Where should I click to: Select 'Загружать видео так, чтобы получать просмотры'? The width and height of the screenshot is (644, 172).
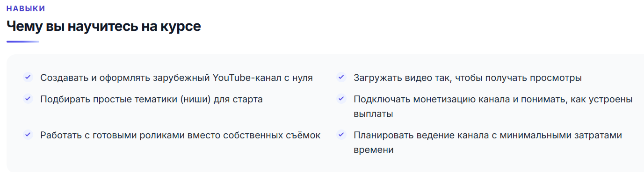(x=468, y=78)
